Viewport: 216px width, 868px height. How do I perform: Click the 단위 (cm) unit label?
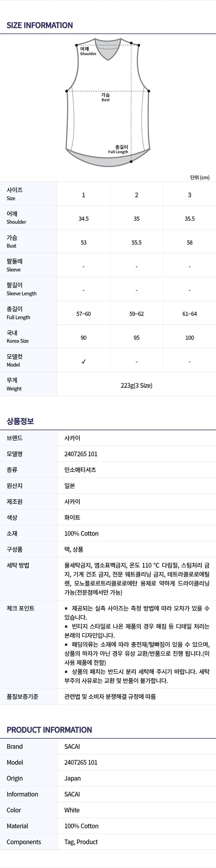click(200, 177)
